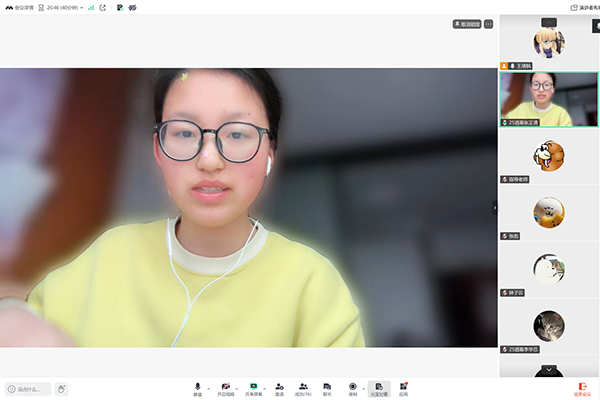Click the up arrow in the participant strip

coord(549,22)
